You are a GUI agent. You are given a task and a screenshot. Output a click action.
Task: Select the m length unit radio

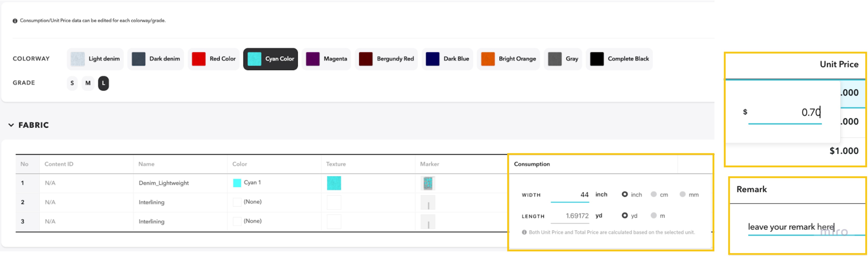click(653, 216)
